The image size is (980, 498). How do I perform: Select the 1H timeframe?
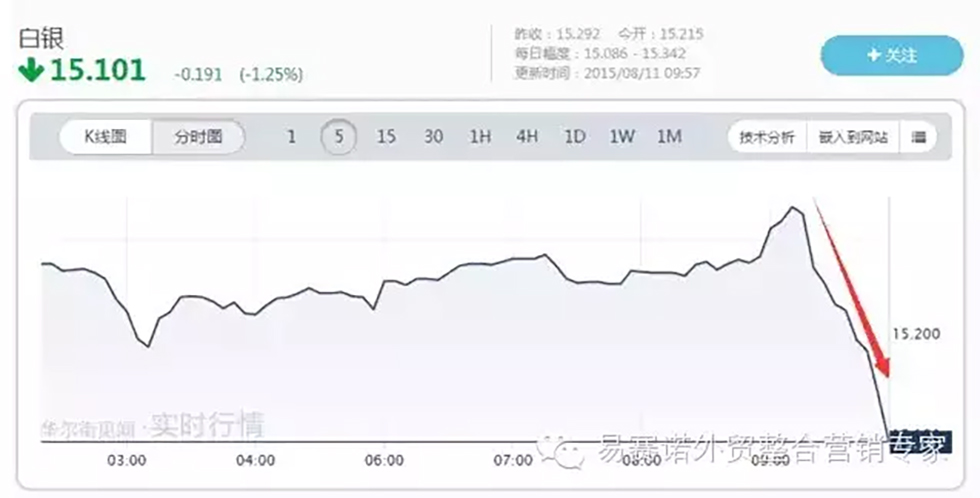[480, 138]
